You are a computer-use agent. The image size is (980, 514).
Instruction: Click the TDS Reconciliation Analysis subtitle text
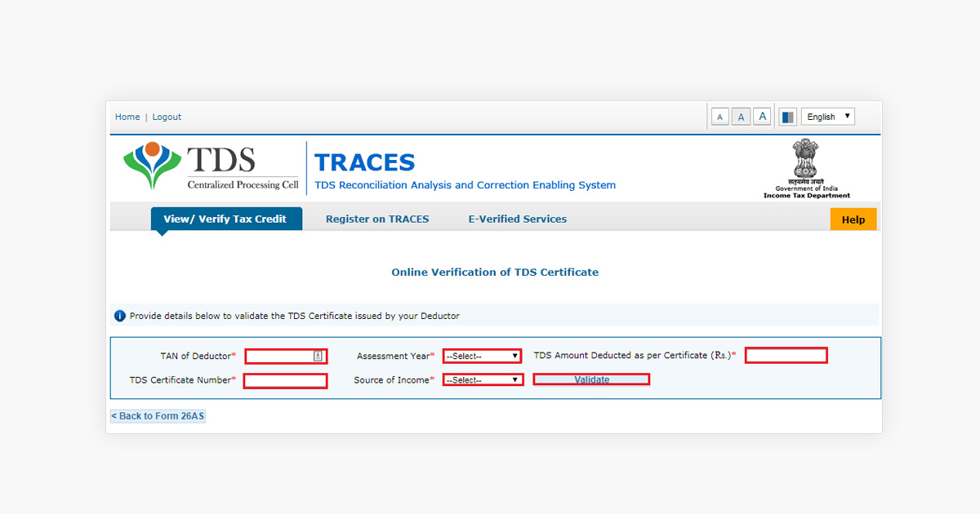pyautogui.click(x=465, y=185)
